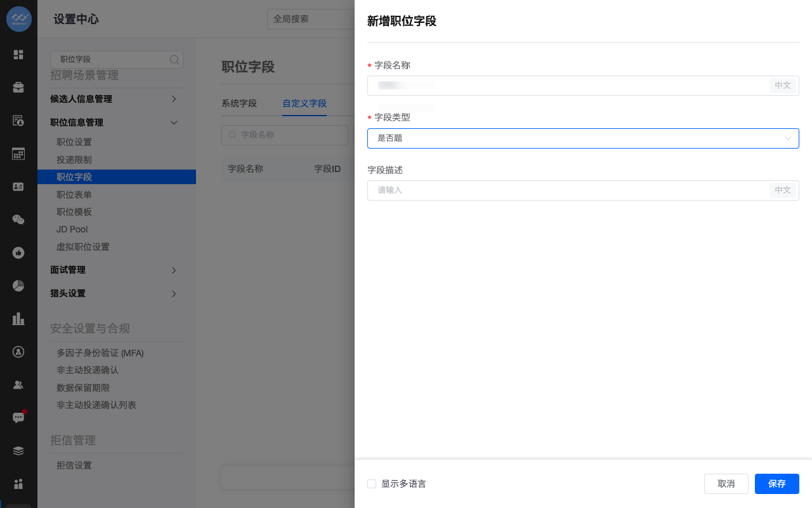Image resolution: width=812 pixels, height=508 pixels.
Task: Click the 字段名称 column header
Action: pos(246,169)
